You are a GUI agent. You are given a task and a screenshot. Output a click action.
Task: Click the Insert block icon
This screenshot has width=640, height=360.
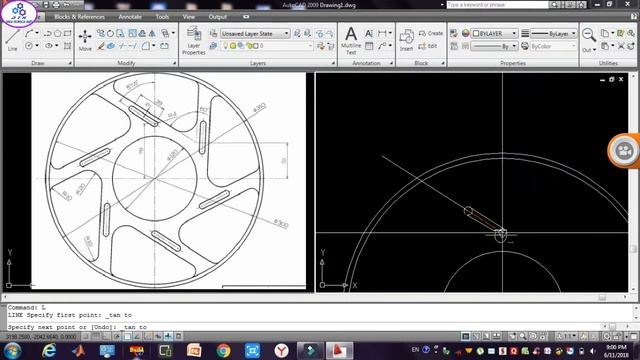407,40
